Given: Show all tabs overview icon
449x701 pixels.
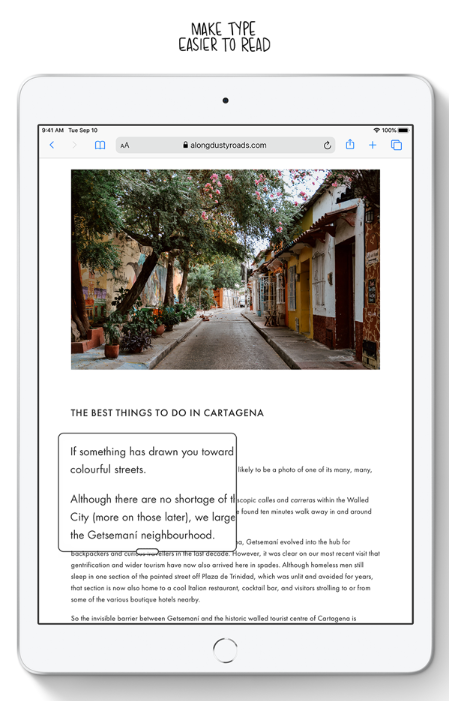Looking at the screenshot, I should 396,145.
